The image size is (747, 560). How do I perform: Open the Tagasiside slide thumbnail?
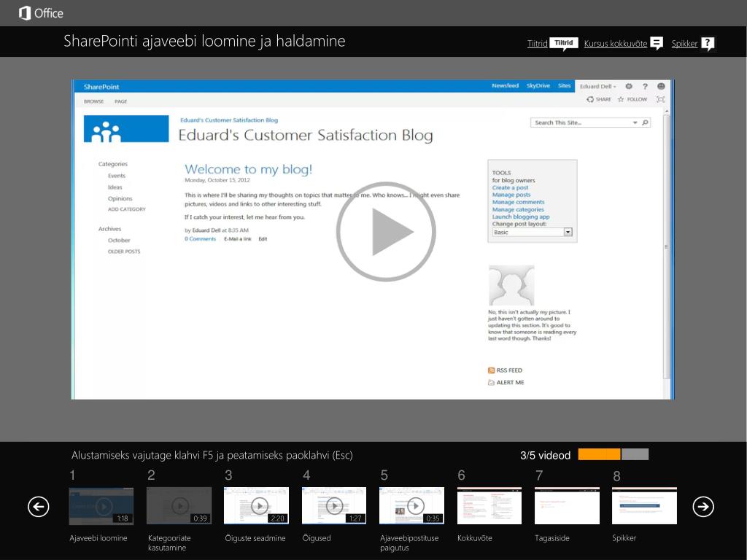click(x=568, y=506)
